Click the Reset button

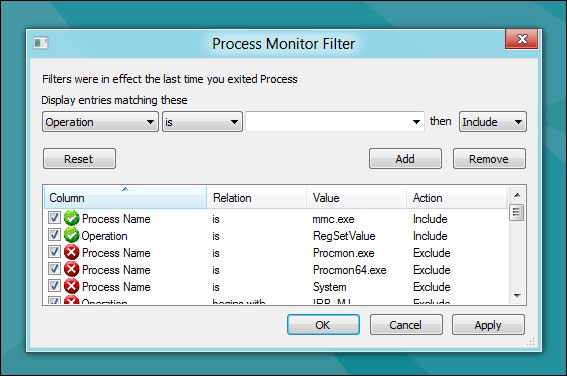(x=80, y=159)
